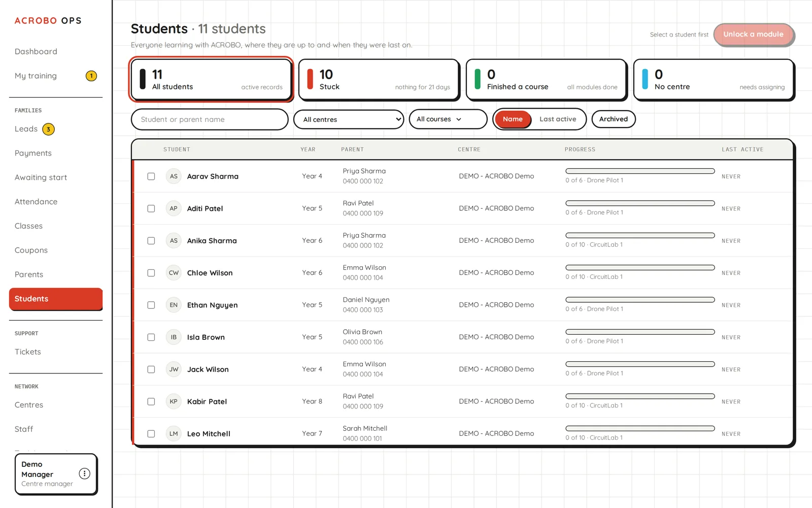The height and width of the screenshot is (508, 812).
Task: Sort students by Name
Action: click(x=513, y=119)
